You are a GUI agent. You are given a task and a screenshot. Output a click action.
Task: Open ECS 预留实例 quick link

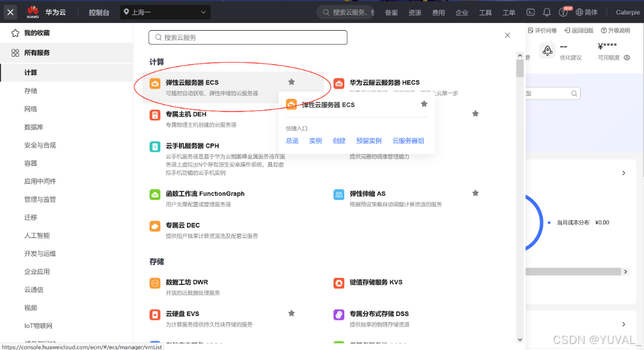click(369, 141)
